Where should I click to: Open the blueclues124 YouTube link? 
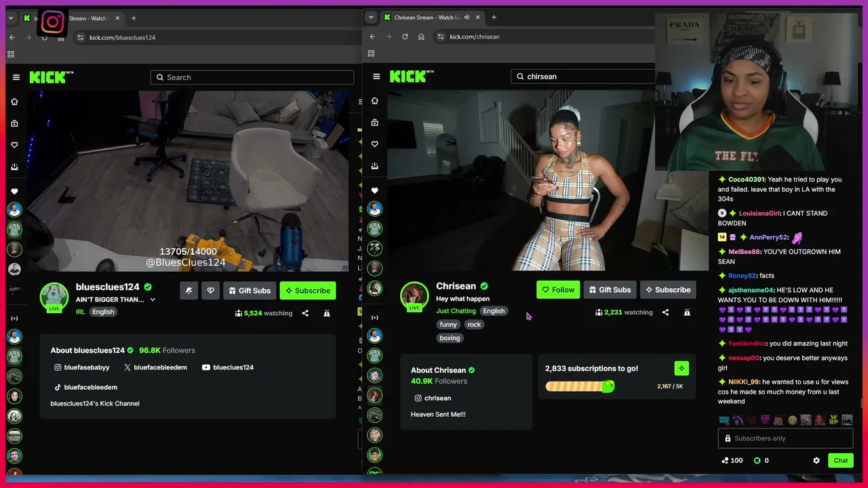[228, 367]
